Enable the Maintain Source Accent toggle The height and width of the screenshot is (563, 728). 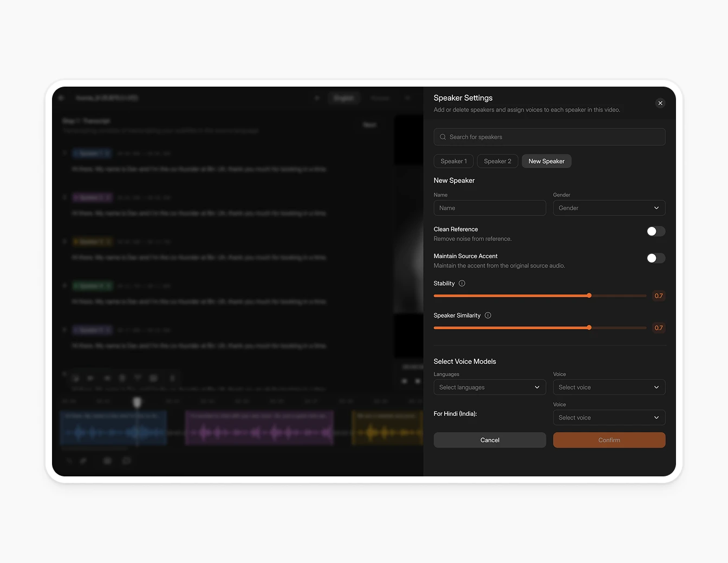[x=655, y=258]
